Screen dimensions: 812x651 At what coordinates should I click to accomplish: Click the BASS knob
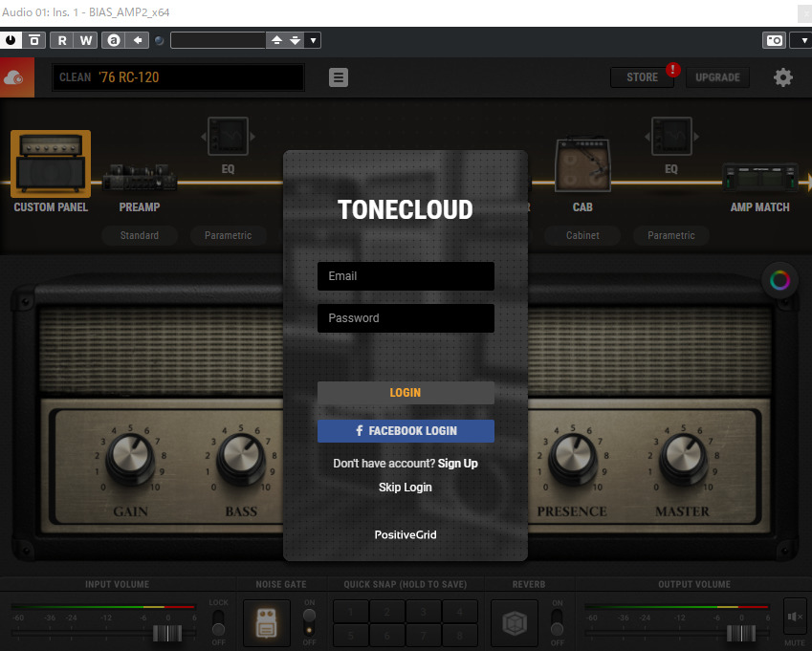click(241, 458)
